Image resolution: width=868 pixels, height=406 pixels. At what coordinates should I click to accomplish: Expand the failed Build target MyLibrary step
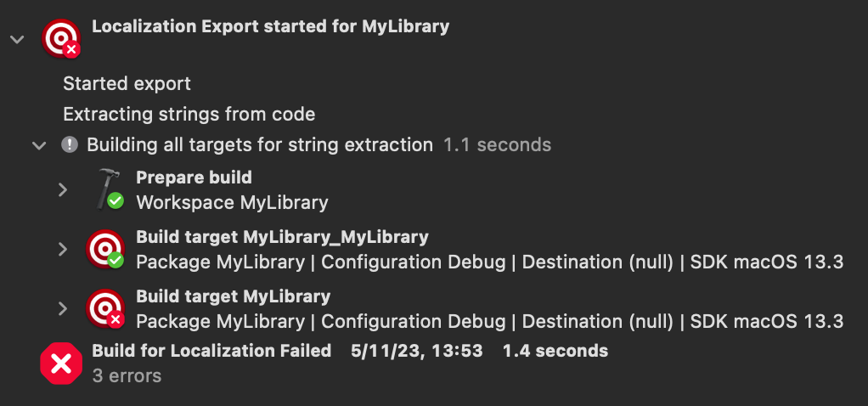point(62,308)
